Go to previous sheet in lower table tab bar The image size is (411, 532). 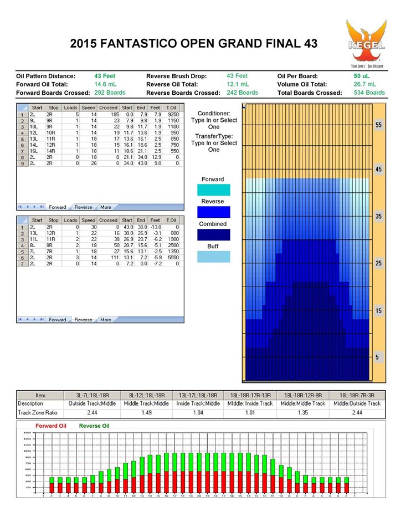point(28,319)
